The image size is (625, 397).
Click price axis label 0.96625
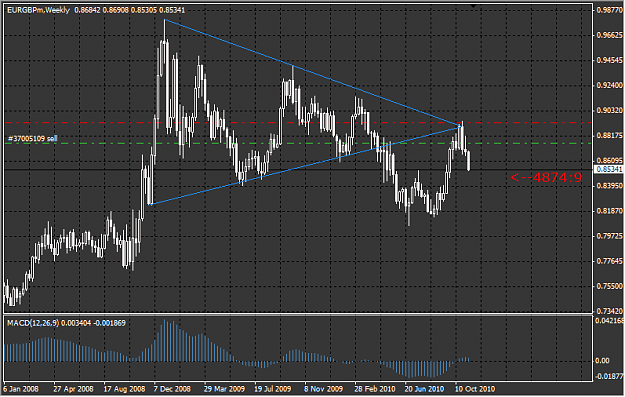click(x=609, y=35)
